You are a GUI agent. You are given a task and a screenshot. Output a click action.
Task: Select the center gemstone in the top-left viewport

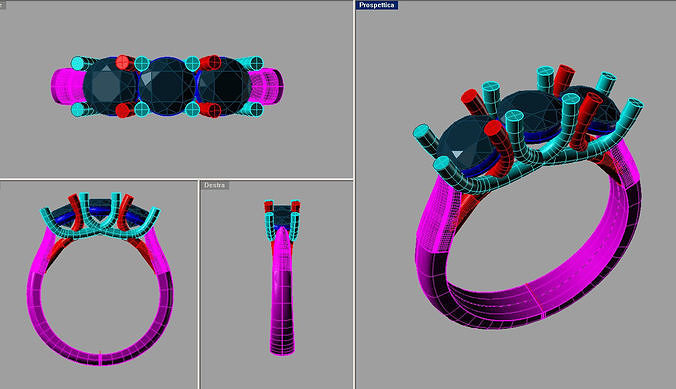(166, 86)
